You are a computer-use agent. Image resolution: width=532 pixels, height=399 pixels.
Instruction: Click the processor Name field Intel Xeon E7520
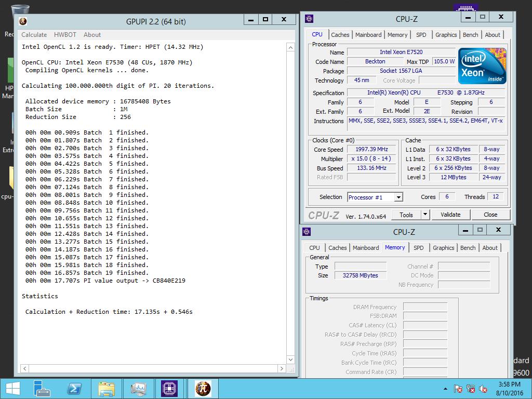coord(401,52)
